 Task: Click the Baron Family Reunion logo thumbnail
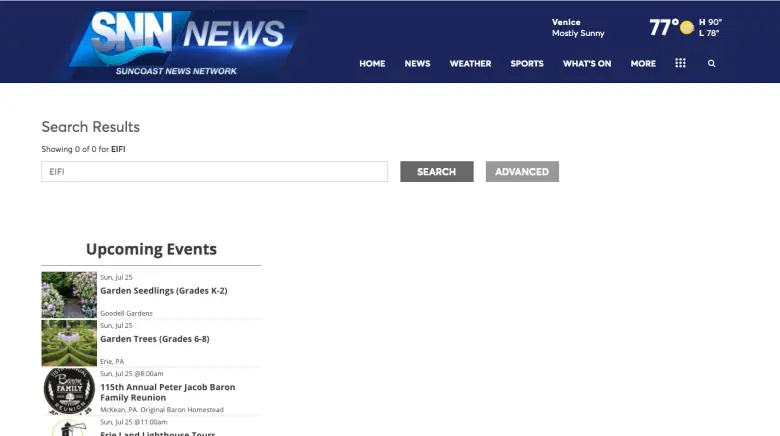click(69, 391)
